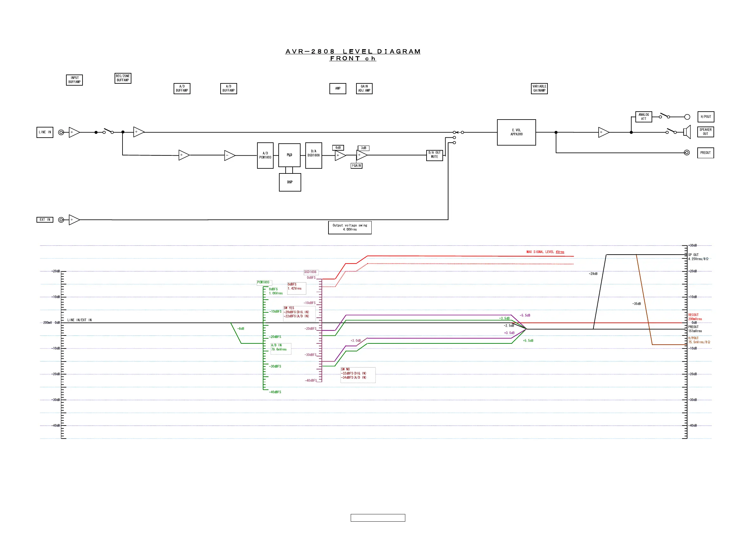Click the -35dB label
This screenshot has width=756, height=534.
636,304
